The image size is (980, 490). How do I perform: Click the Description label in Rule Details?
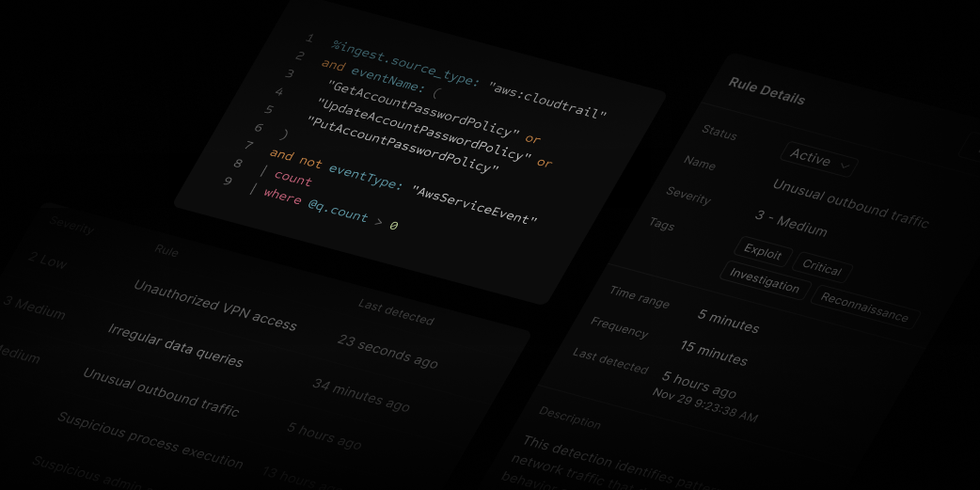click(x=569, y=418)
